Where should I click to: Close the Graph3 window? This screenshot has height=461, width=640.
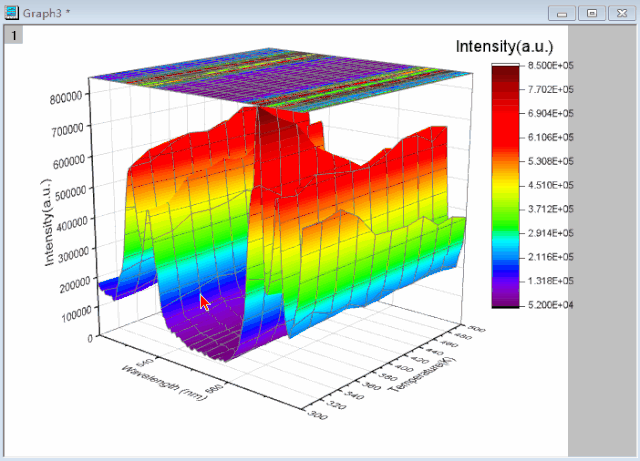point(621,12)
